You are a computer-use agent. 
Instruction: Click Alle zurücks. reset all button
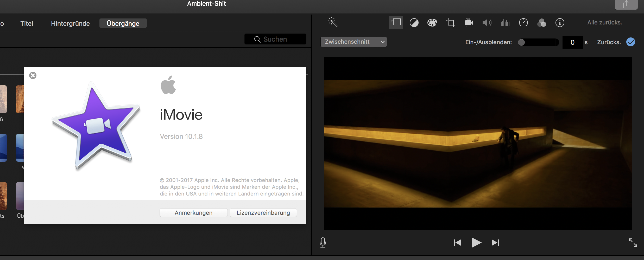605,23
